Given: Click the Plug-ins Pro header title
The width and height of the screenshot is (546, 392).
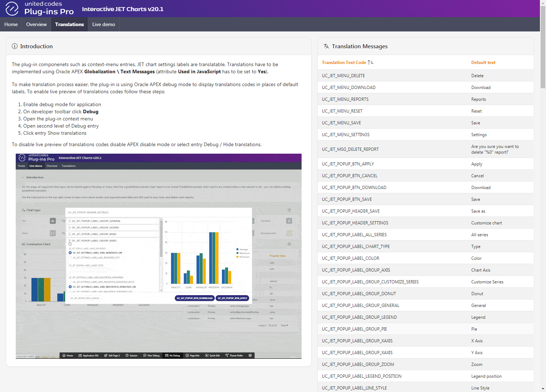Looking at the screenshot, I should (x=49, y=12).
